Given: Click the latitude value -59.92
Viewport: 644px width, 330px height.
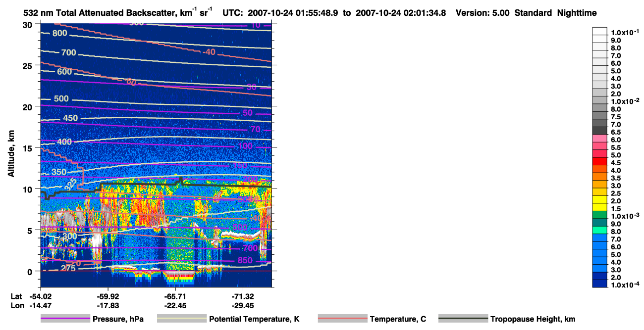Looking at the screenshot, I should coord(107,296).
